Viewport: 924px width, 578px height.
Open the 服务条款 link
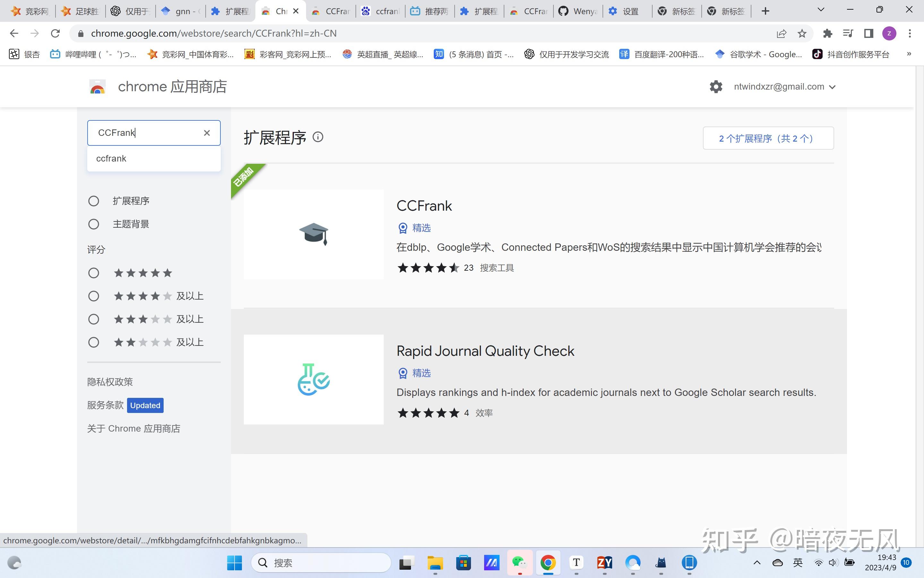point(105,405)
